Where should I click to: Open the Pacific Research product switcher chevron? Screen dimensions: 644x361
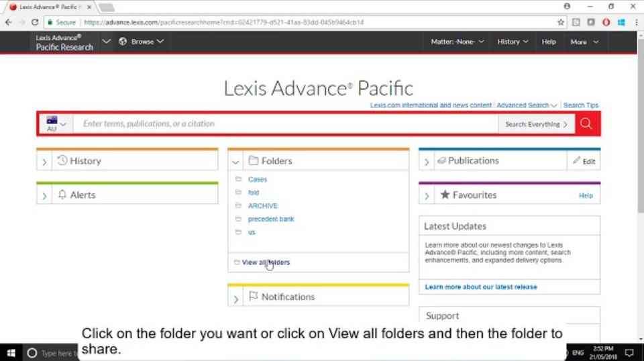tap(106, 42)
